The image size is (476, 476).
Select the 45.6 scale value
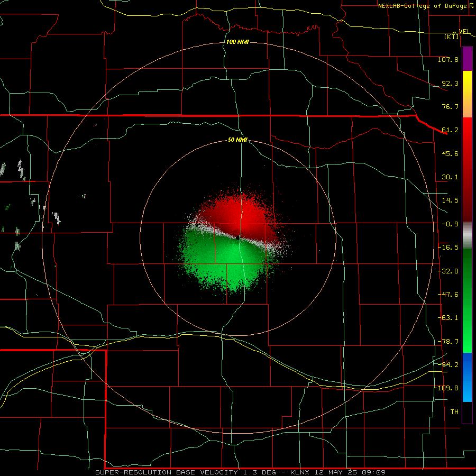click(450, 153)
